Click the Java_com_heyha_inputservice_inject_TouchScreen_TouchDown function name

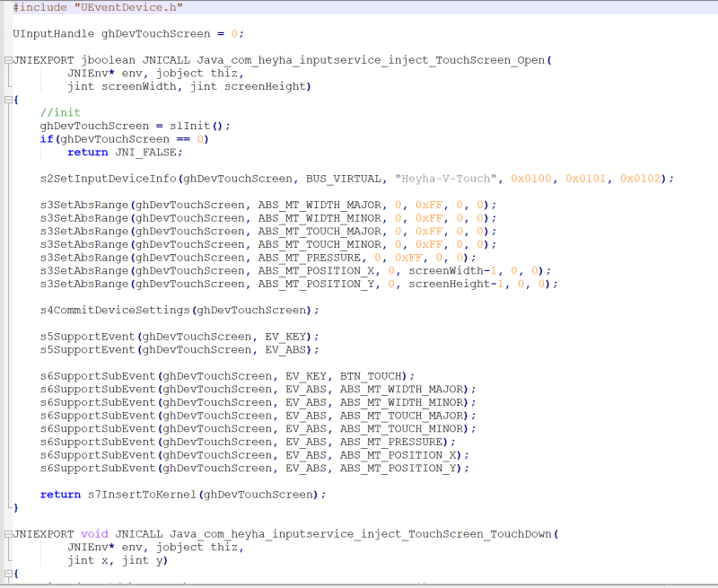coord(361,534)
